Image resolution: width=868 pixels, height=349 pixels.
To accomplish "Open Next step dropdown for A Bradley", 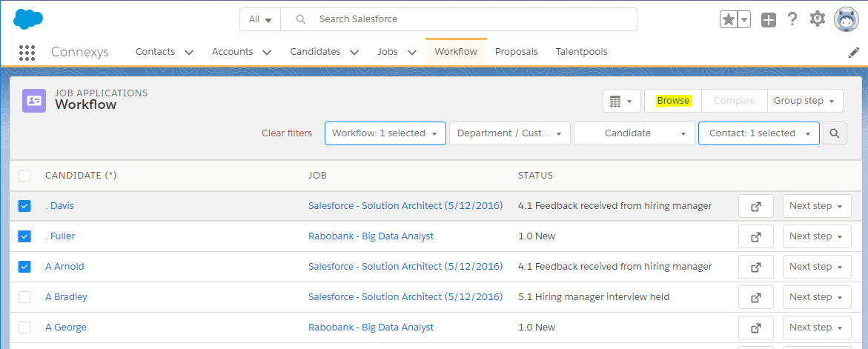I will [x=817, y=297].
